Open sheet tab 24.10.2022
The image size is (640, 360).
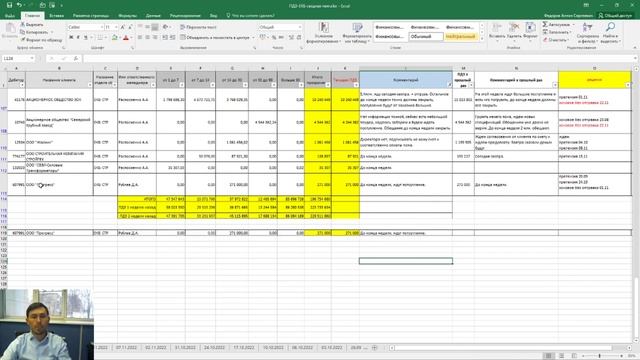click(x=214, y=348)
